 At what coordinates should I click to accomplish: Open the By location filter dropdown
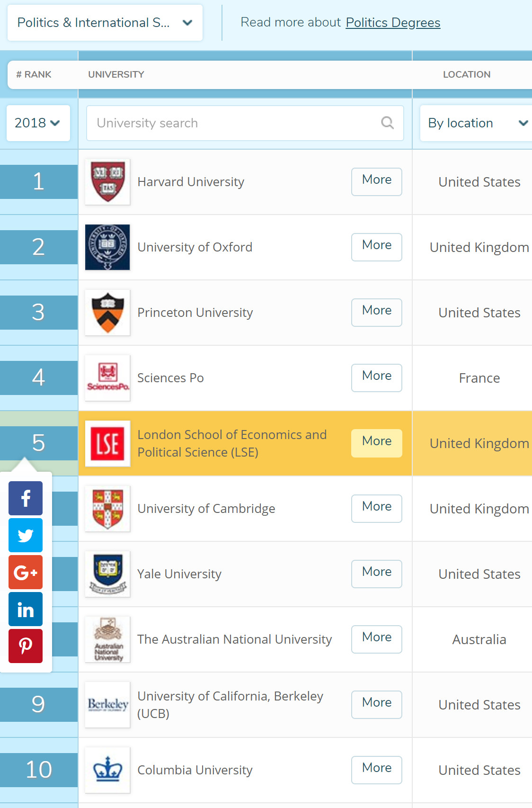pos(477,123)
